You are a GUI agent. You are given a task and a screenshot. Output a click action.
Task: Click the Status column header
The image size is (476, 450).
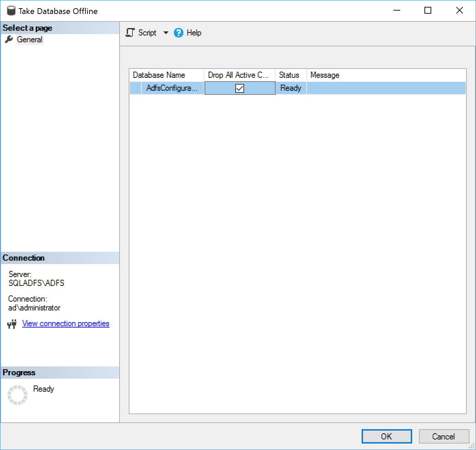[291, 75]
